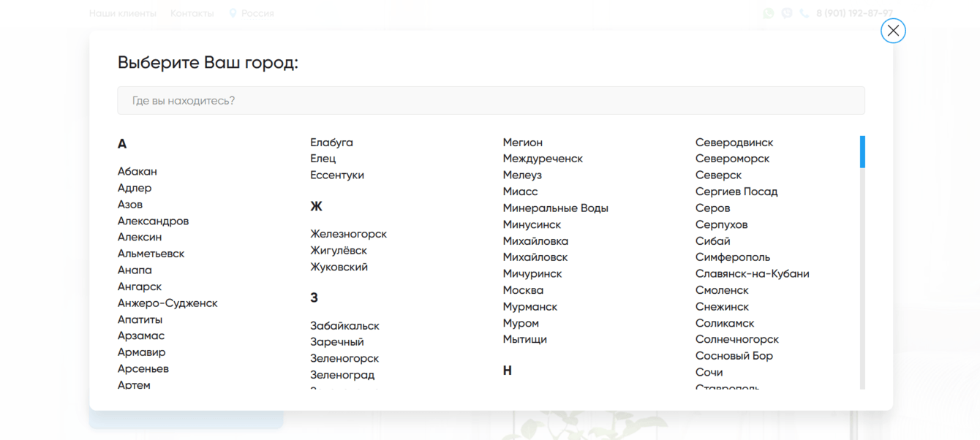Choose Минеральные Воды from the list
The width and height of the screenshot is (980, 440).
[556, 208]
